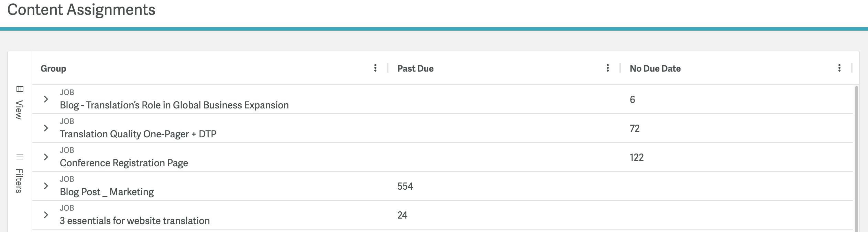The width and height of the screenshot is (868, 232).
Task: Open the No Due Date column menu
Action: (x=839, y=68)
